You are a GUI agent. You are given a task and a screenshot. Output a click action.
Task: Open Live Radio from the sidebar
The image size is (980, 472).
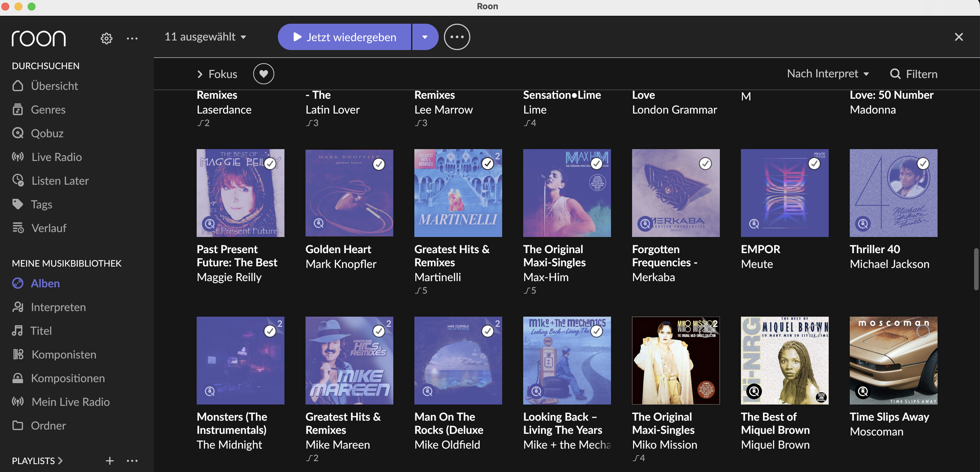(56, 157)
